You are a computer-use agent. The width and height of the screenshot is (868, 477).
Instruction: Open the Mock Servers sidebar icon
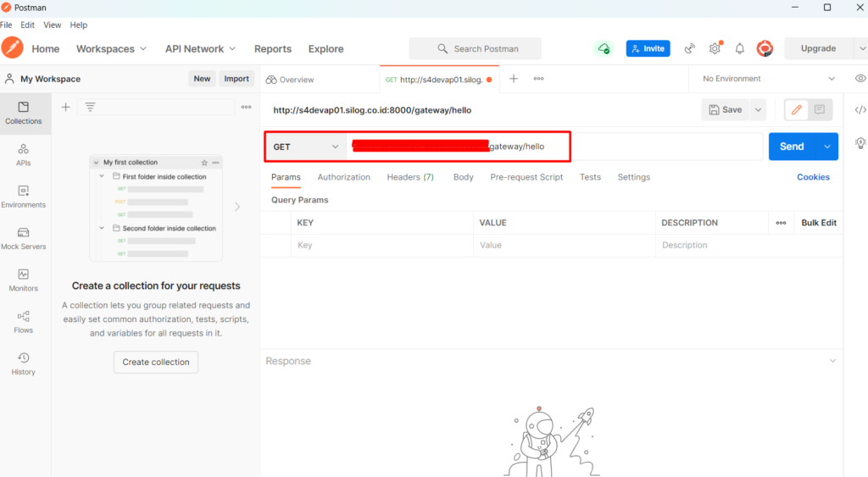pyautogui.click(x=23, y=238)
